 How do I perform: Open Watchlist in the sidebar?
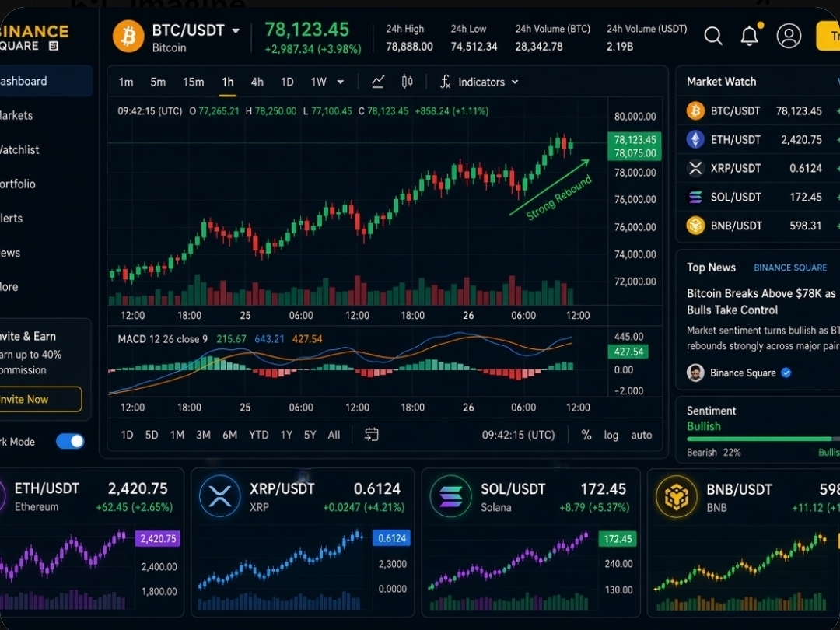19,149
